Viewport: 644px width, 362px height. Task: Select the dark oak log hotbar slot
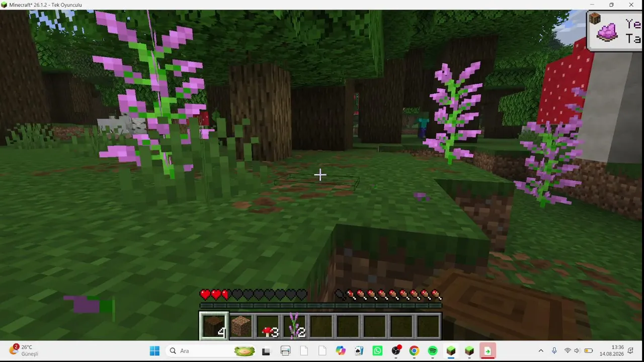coord(214,326)
